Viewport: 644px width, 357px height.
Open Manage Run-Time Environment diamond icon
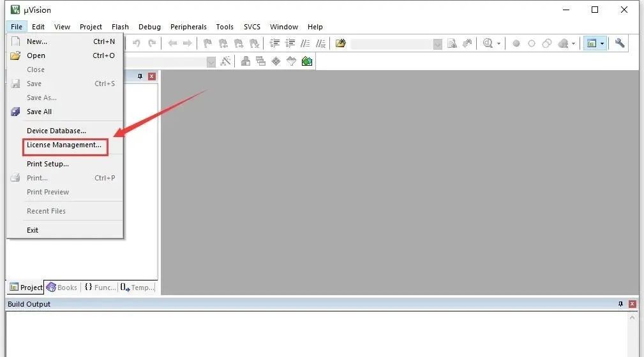(276, 61)
